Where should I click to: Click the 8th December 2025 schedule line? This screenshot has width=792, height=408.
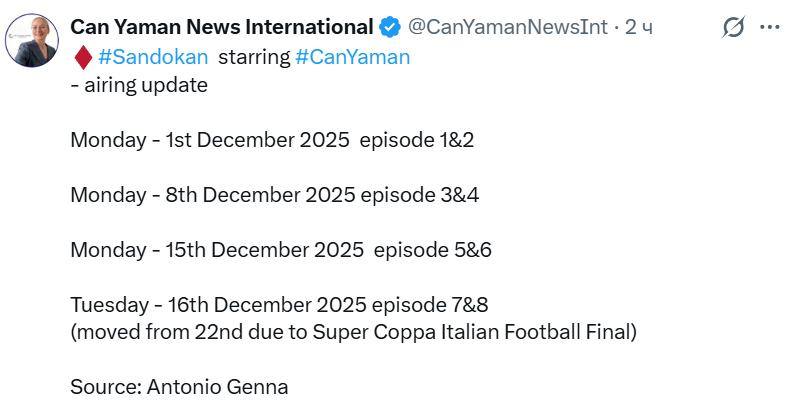pyautogui.click(x=274, y=194)
